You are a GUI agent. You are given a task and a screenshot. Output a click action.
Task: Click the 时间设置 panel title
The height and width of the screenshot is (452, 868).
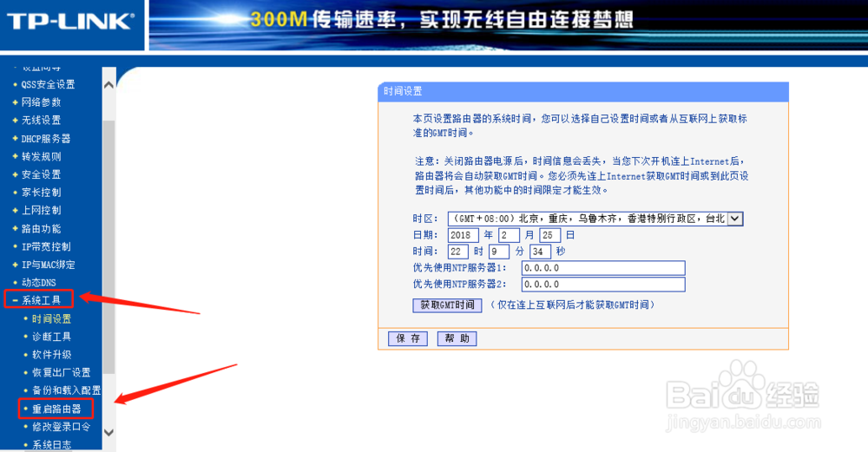point(403,91)
